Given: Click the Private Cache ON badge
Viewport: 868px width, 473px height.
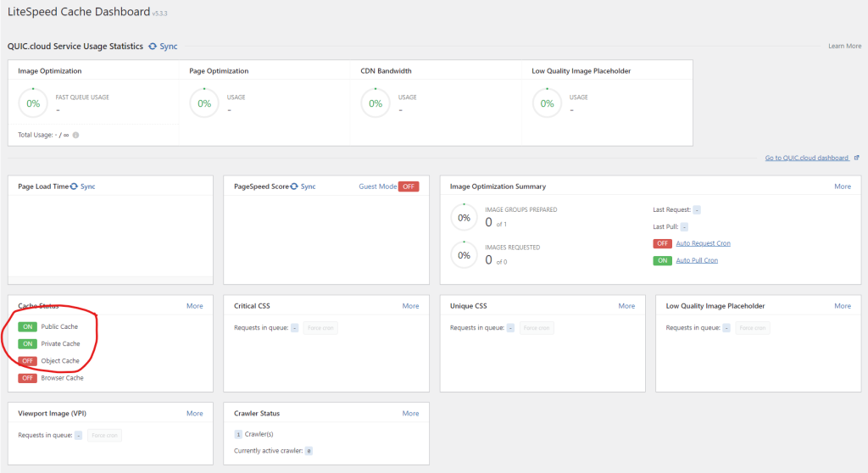Looking at the screenshot, I should pyautogui.click(x=27, y=344).
